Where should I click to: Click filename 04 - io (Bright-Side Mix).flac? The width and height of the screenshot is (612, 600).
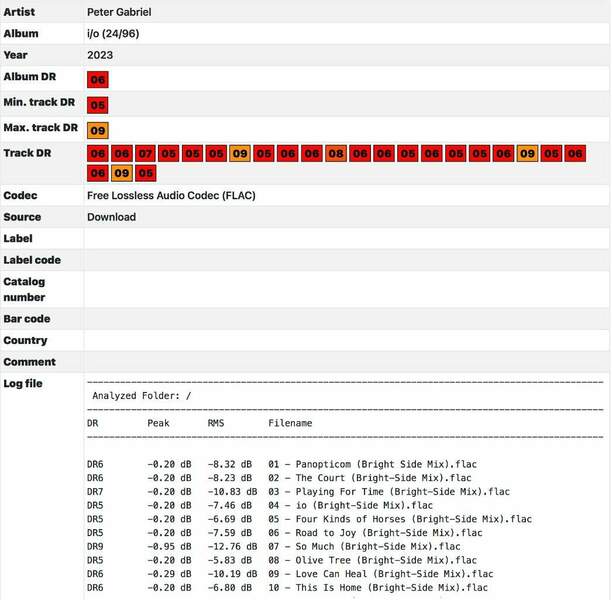pos(350,505)
